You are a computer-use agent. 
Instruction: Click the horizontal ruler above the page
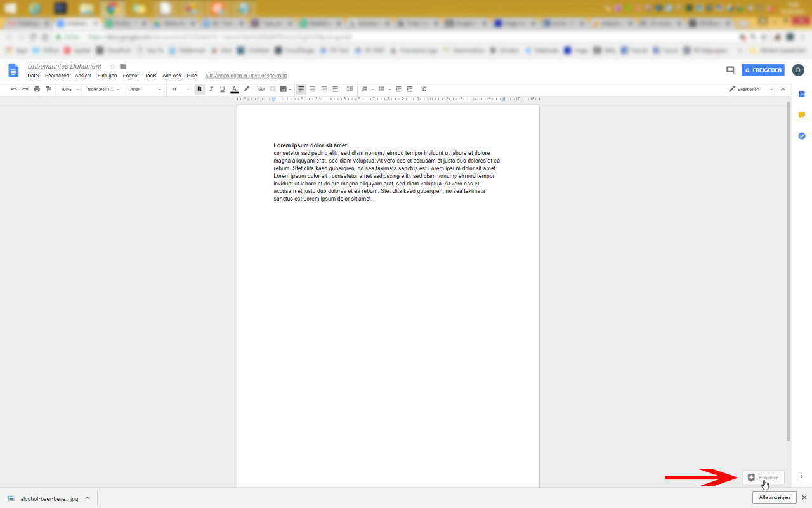pos(388,99)
